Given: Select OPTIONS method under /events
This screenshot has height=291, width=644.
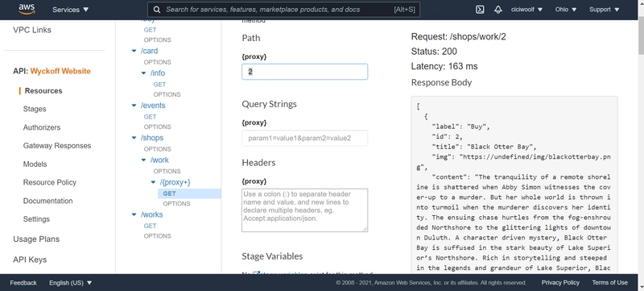Looking at the screenshot, I should pyautogui.click(x=157, y=127).
